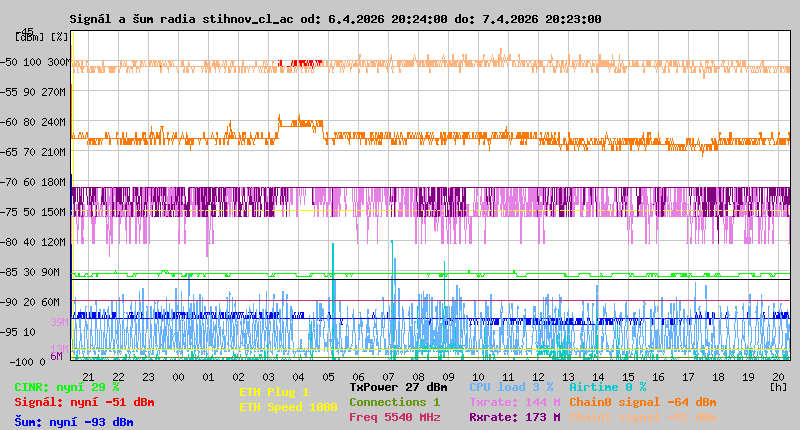
Task: Click the TxPower 27 dBm legend text
Action: [398, 387]
